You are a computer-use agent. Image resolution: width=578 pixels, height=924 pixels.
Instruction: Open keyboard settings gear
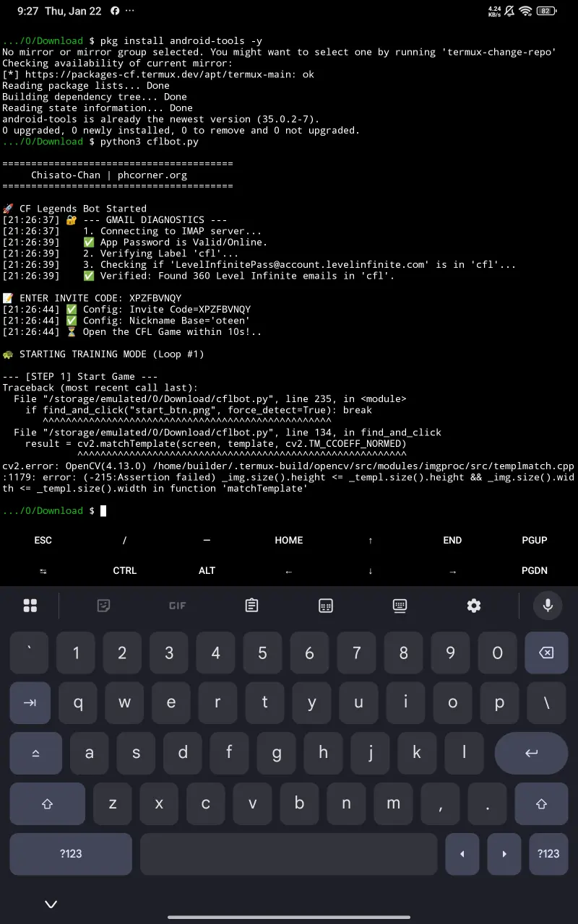[474, 606]
